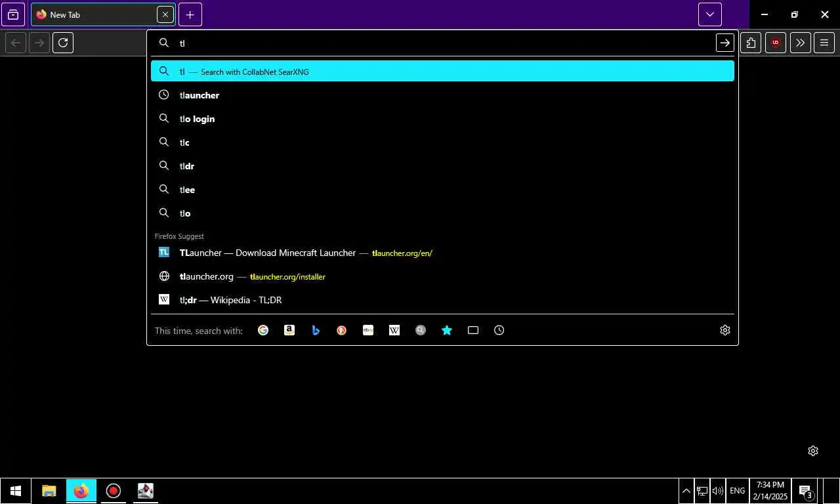The width and height of the screenshot is (840, 504).
Task: Open File Explorer from the taskbar
Action: 49,491
